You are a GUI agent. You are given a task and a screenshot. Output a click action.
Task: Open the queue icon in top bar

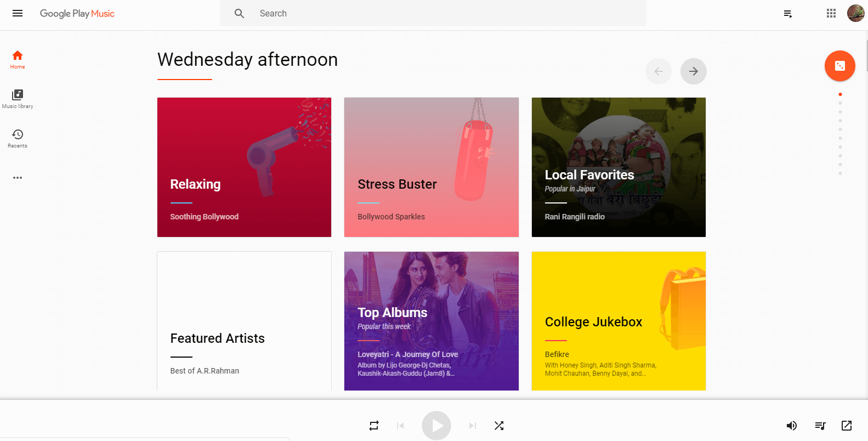point(788,14)
